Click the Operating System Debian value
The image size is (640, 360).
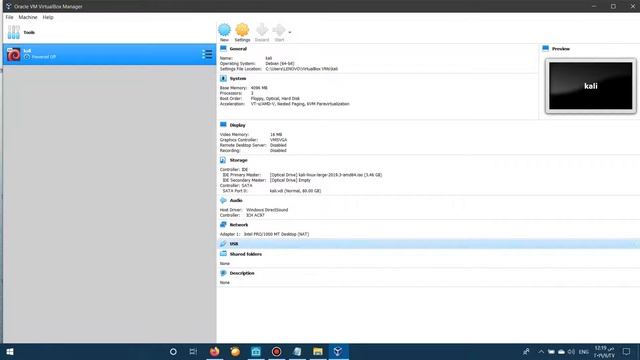click(x=280, y=64)
